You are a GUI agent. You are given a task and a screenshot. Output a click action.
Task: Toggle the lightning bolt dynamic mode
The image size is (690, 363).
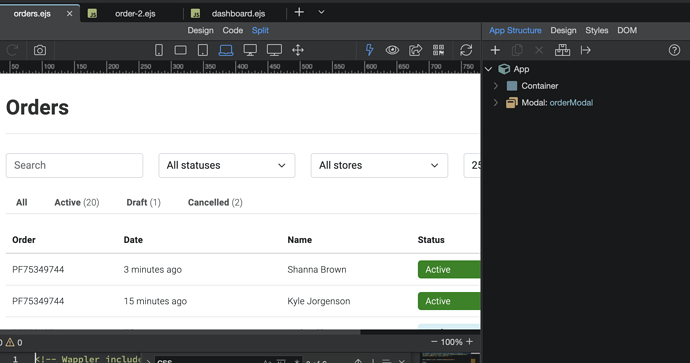pos(369,50)
